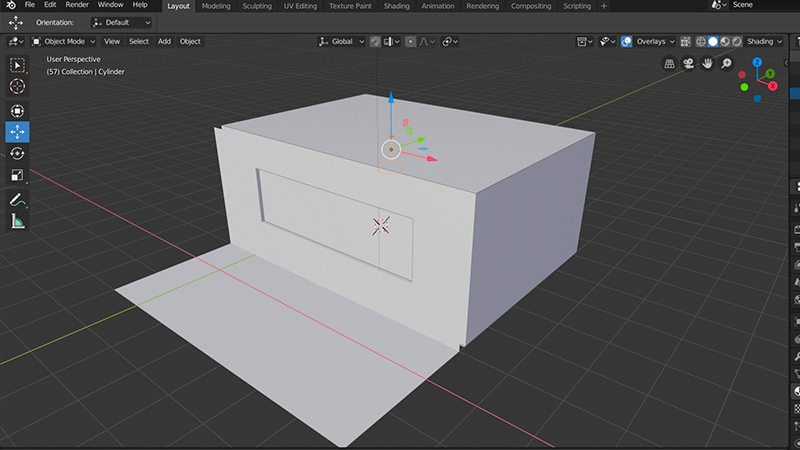Select the 3D Cursor tool
Viewport: 800px width, 450px height.
[17, 86]
